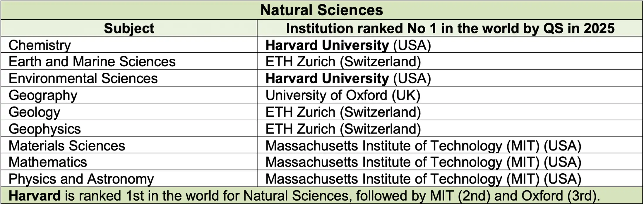Select the Environmental Sciences subject cell
The width and height of the screenshot is (644, 205).
[x=83, y=78]
